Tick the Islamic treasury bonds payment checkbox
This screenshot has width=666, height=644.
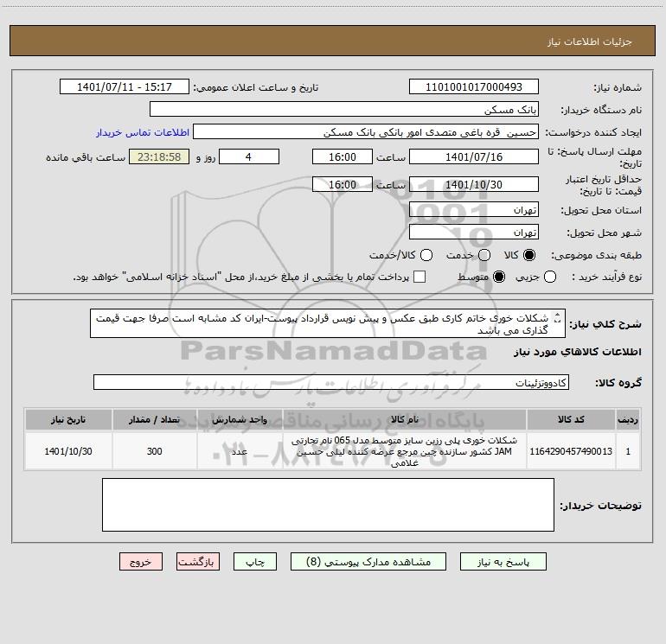419,277
